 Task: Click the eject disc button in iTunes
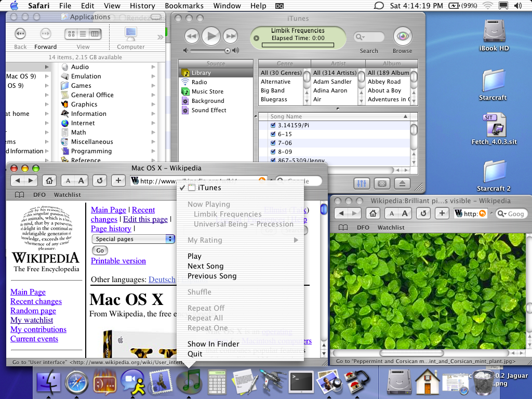(402, 183)
